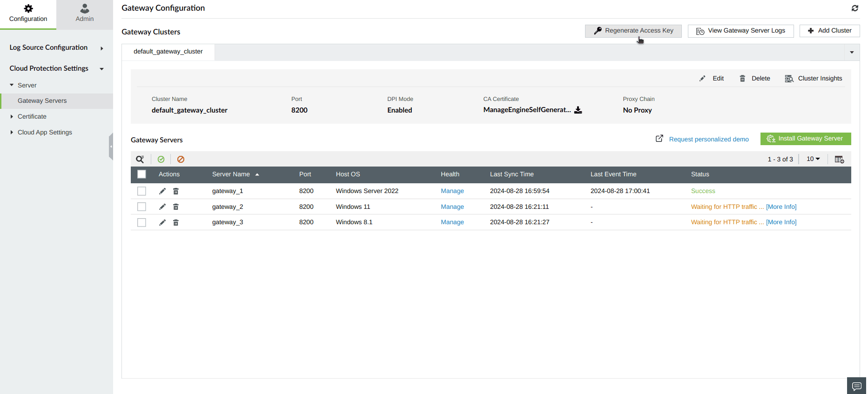Click the Port column header
The image size is (868, 394).
[305, 174]
